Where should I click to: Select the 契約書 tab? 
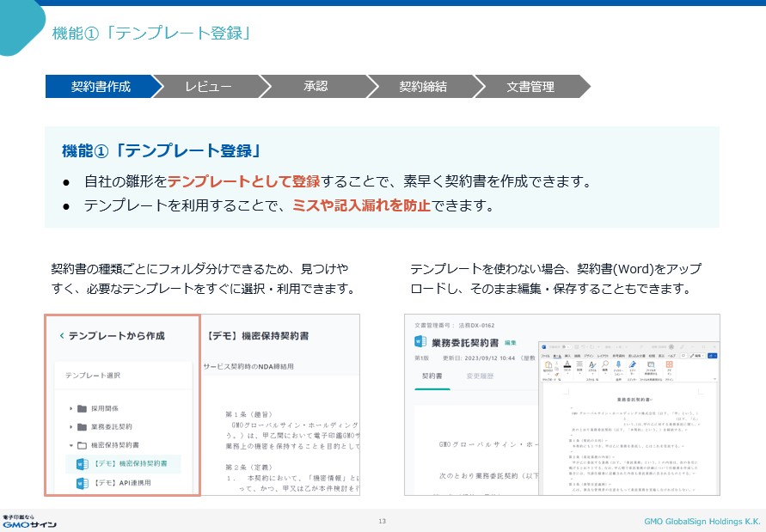(x=432, y=376)
